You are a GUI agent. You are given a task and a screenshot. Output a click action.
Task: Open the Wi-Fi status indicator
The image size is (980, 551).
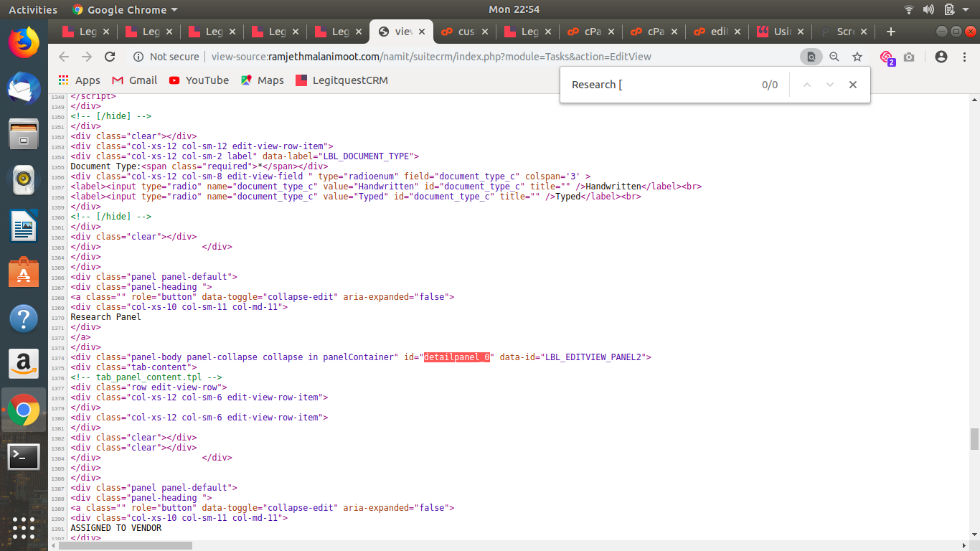909,9
